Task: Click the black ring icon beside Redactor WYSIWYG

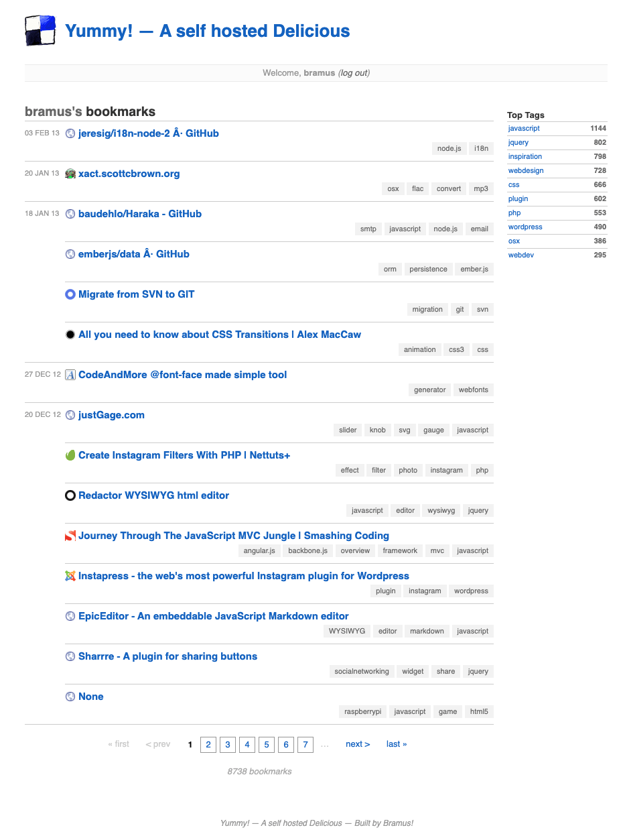Action: (70, 495)
